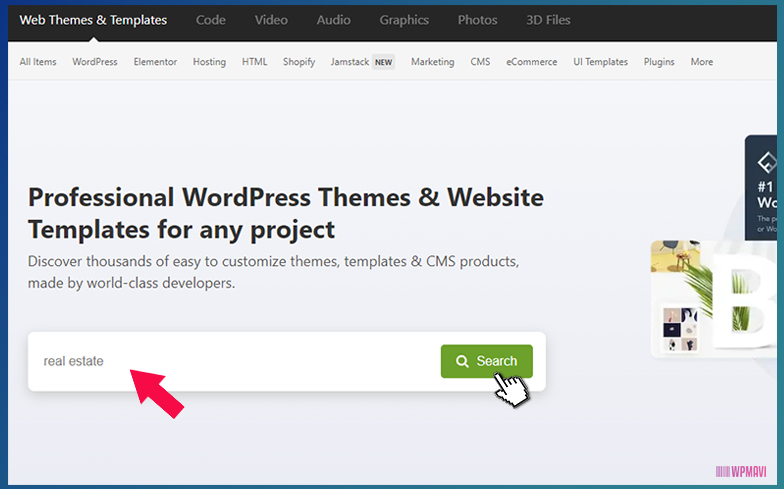Viewport: 784px width, 489px height.
Task: Browse WordPress themes
Action: point(94,62)
